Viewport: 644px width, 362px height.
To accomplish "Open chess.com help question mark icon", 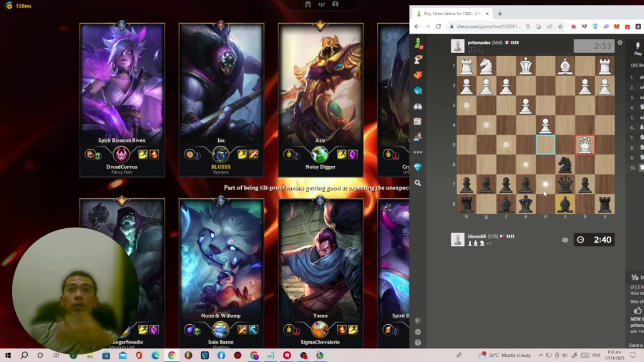I will pyautogui.click(x=418, y=343).
